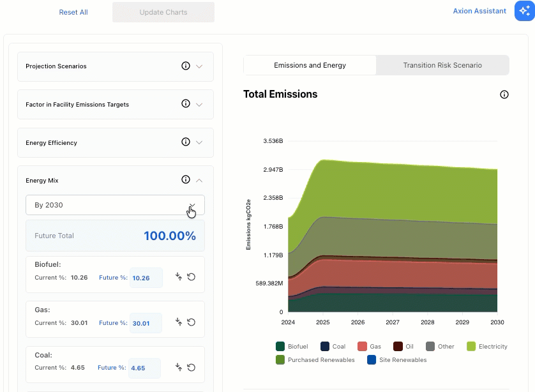Expand the Projection Scenarios section
Screen dimensions: 535x392
(x=199, y=66)
